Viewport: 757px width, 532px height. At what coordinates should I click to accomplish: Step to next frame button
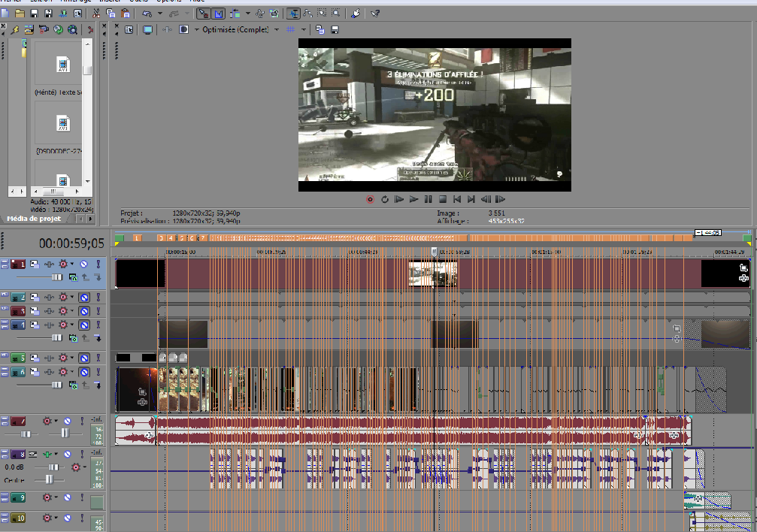click(x=501, y=199)
